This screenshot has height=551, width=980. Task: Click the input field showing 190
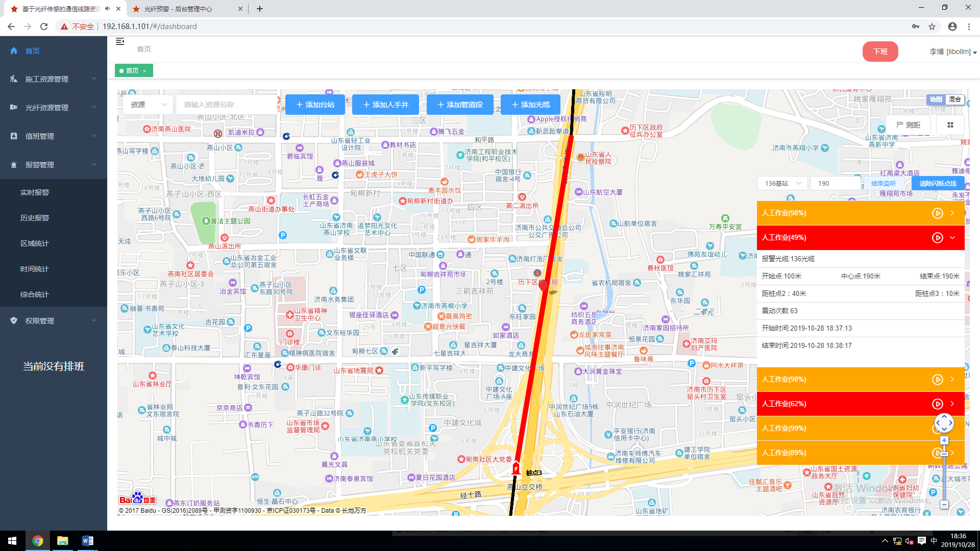coord(836,184)
